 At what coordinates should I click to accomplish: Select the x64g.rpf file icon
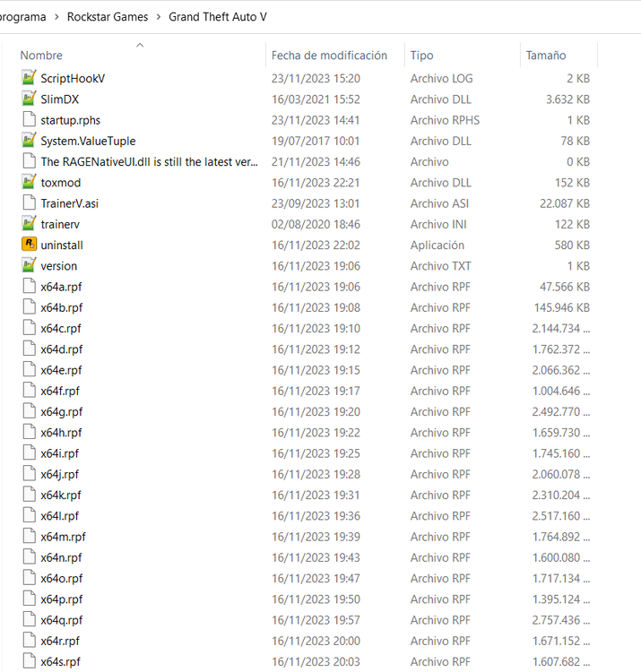pos(29,411)
